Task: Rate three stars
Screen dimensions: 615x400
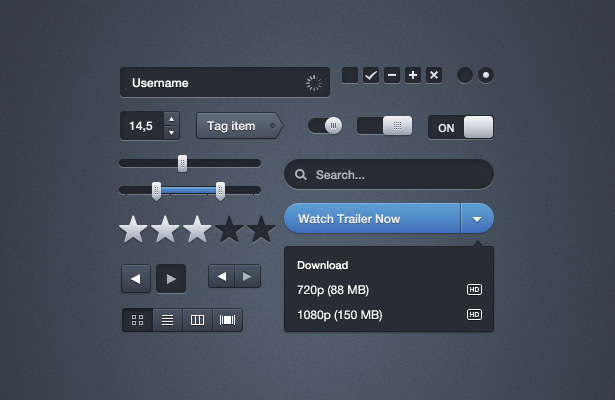Action: (197, 230)
